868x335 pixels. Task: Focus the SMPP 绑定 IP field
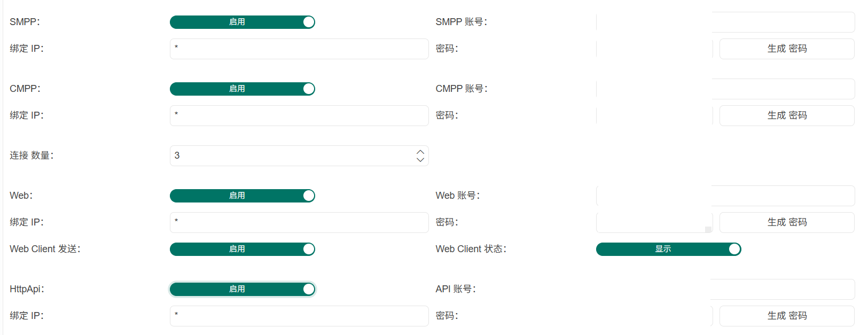click(x=299, y=49)
